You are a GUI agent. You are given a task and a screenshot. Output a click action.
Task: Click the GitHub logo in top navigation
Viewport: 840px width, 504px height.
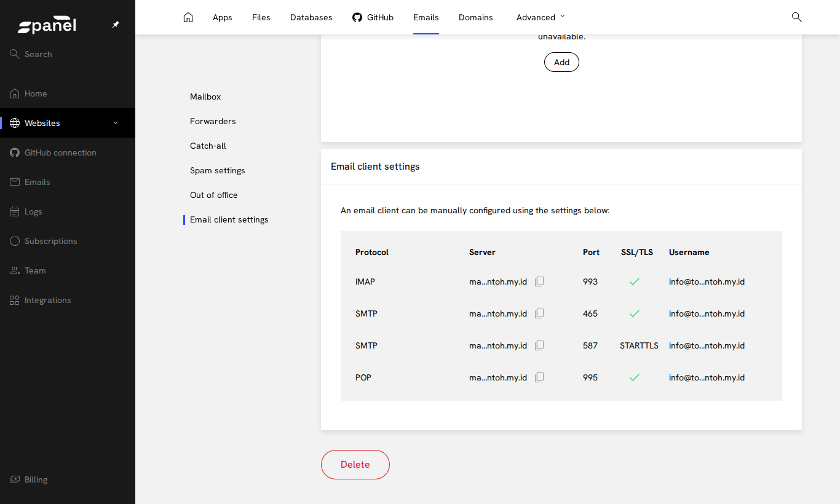pyautogui.click(x=357, y=17)
